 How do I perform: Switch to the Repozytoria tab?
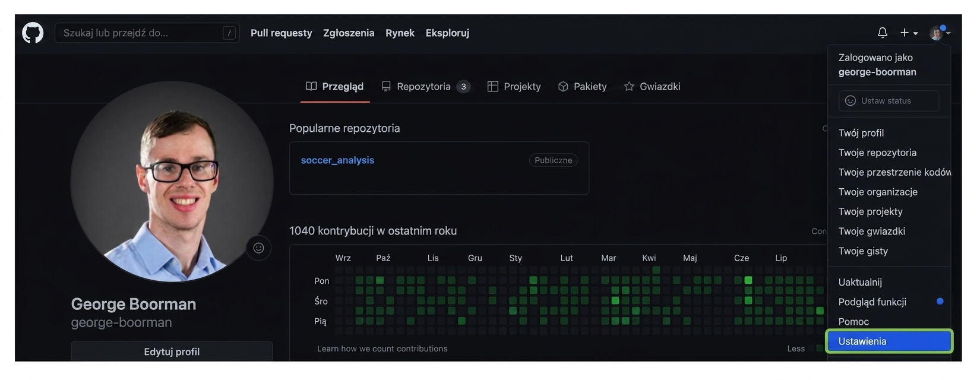pyautogui.click(x=426, y=86)
